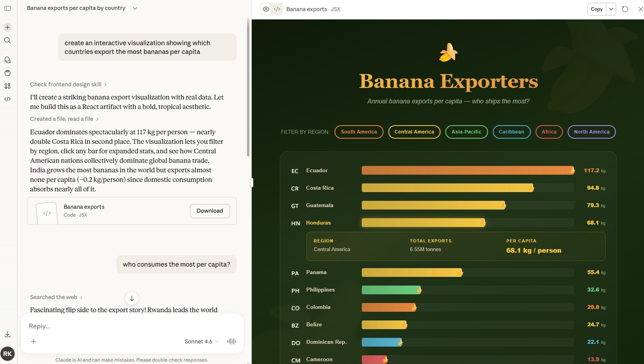
Task: Attach a file using the plus in reply box
Action: tap(33, 341)
